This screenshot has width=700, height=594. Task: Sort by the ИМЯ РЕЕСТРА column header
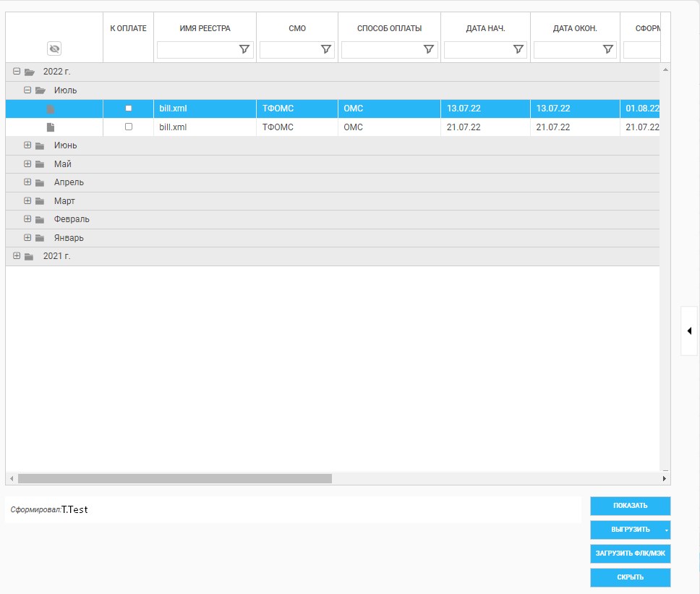click(205, 28)
